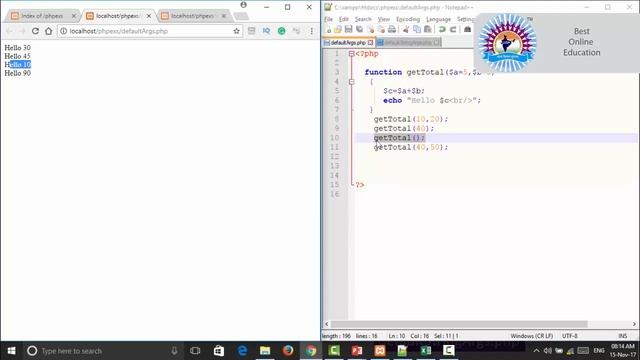Open File menu in Notepad++
This screenshot has width=640, height=360.
click(329, 19)
